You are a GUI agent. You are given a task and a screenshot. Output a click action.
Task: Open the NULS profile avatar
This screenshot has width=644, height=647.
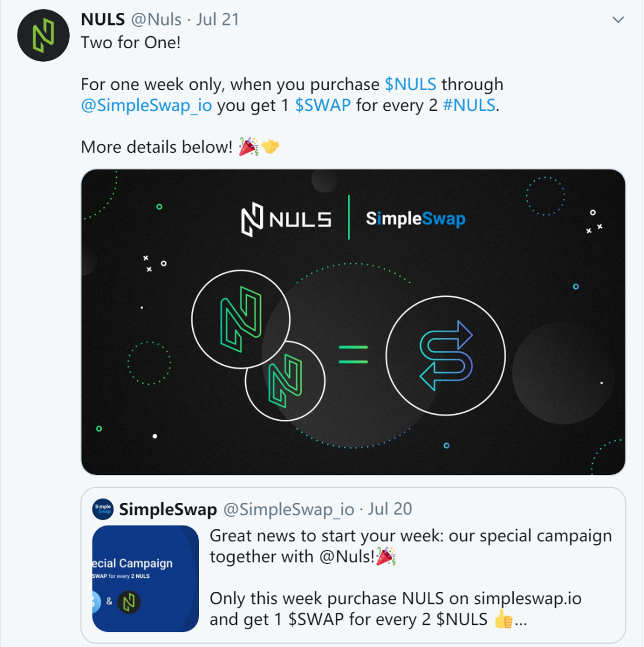pos(44,35)
